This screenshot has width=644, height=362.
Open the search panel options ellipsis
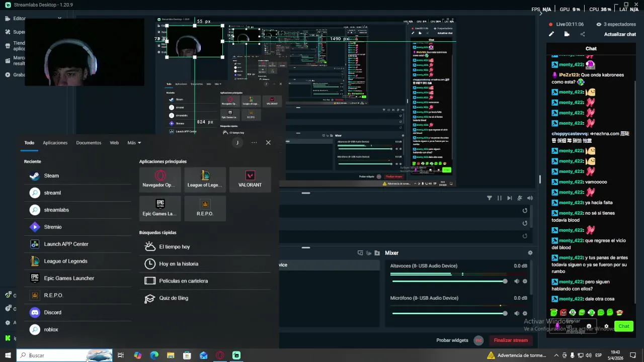254,143
